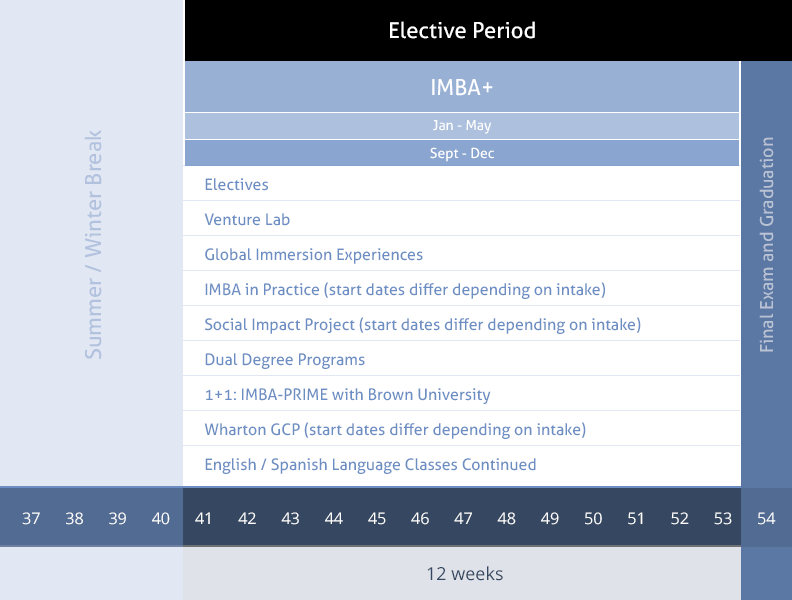Open the Social Impact Project link
The width and height of the screenshot is (792, 600).
click(423, 324)
